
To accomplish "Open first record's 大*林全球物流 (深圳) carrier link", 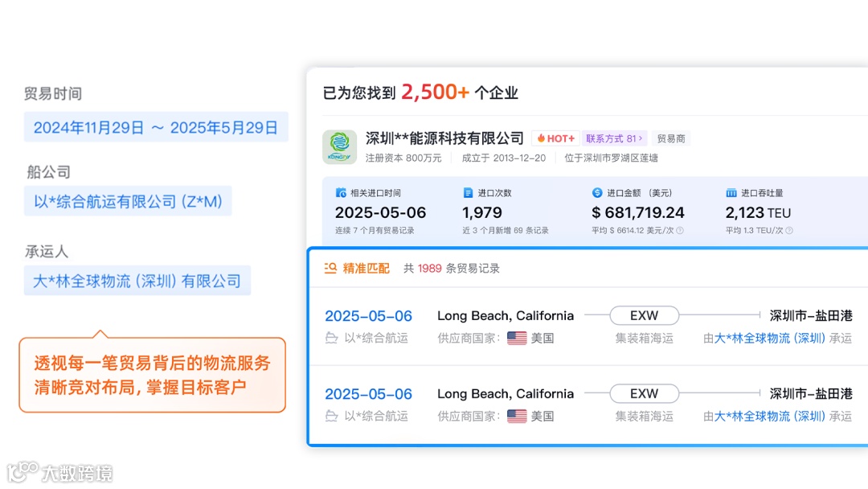I will pyautogui.click(x=770, y=339).
